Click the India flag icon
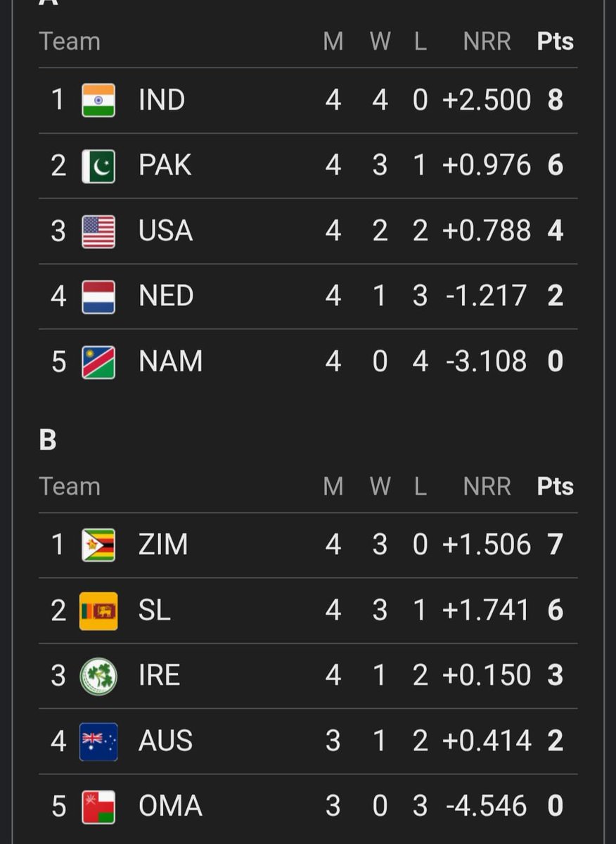The height and width of the screenshot is (844, 616). coord(98,101)
